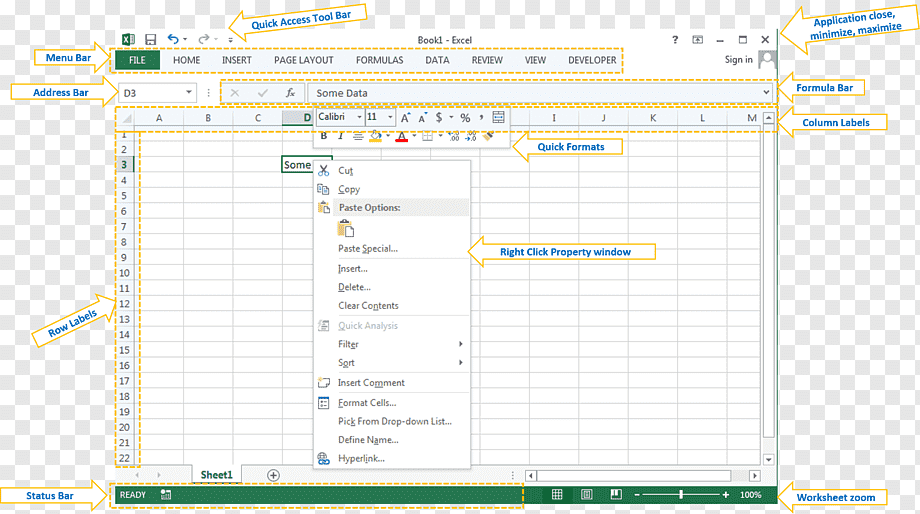Click the Sign in link

coord(738,59)
